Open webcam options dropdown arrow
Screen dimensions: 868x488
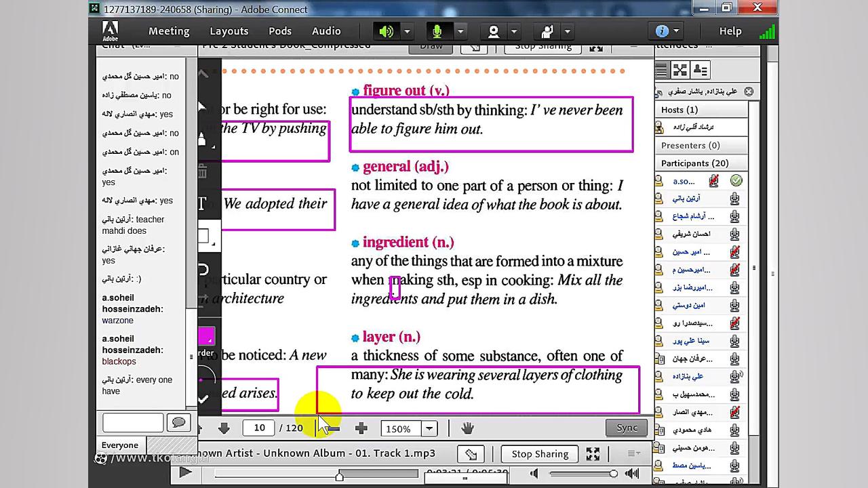click(x=513, y=31)
